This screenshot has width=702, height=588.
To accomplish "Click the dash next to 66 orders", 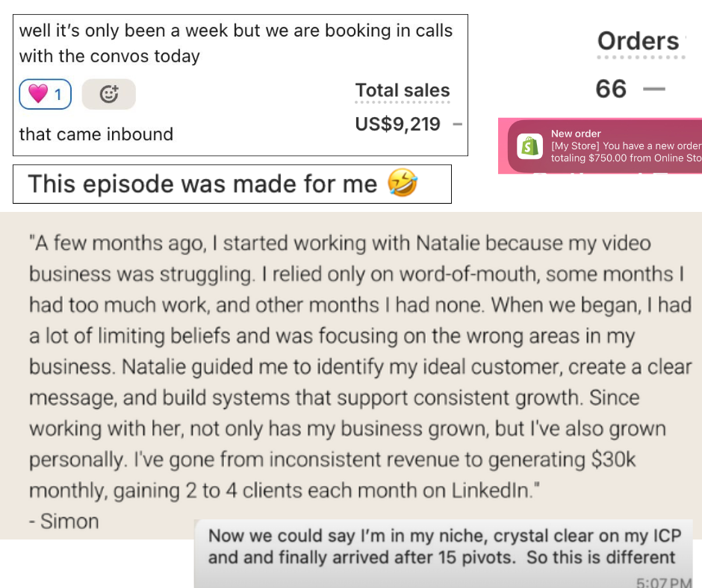I will pyautogui.click(x=653, y=89).
